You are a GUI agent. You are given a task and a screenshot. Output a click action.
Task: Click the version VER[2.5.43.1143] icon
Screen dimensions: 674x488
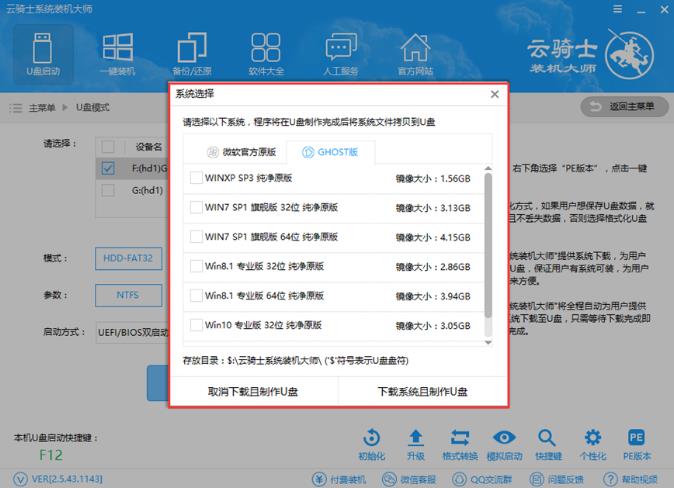[x=20, y=479]
